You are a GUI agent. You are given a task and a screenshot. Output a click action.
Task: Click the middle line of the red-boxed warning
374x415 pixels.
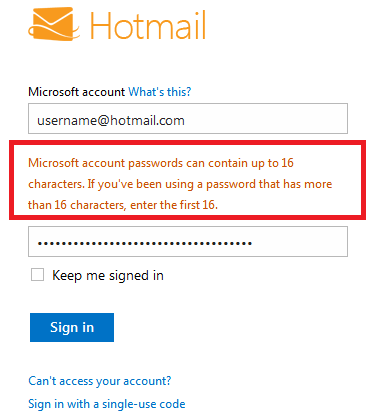pos(180,184)
